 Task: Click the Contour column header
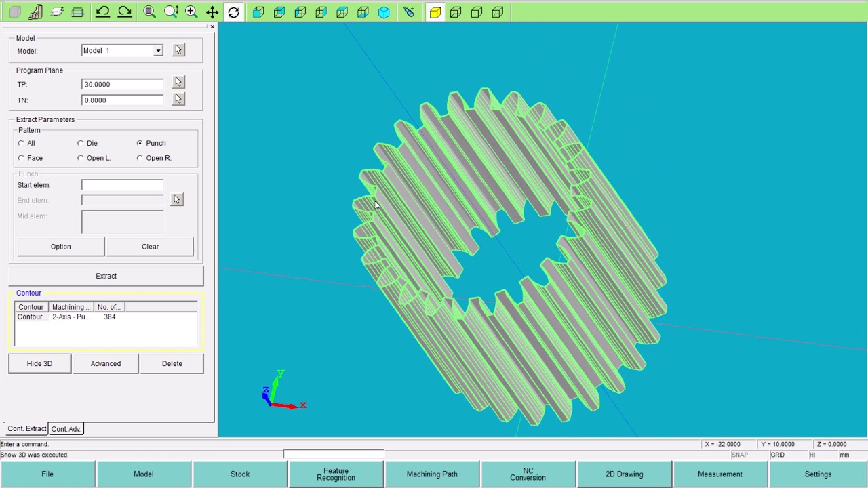coord(31,307)
